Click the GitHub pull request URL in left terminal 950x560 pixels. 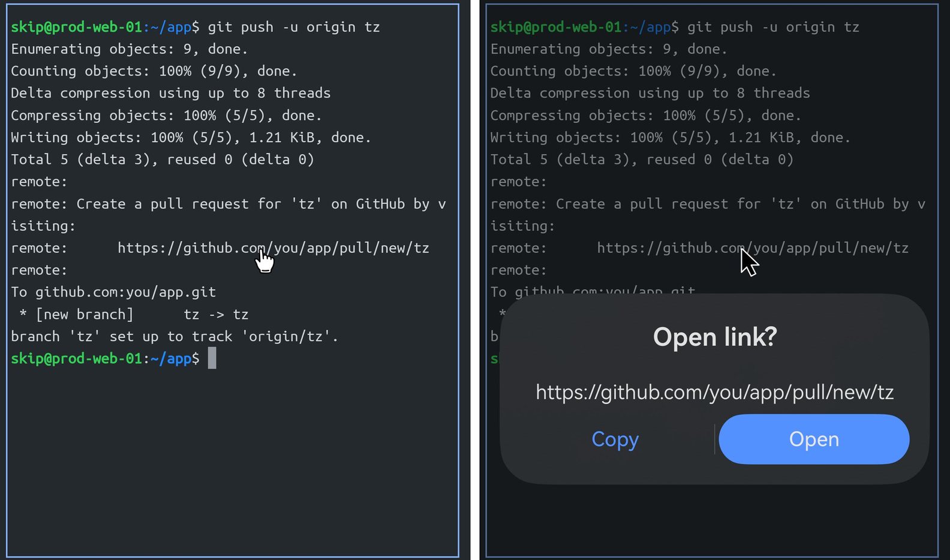pyautogui.click(x=273, y=248)
